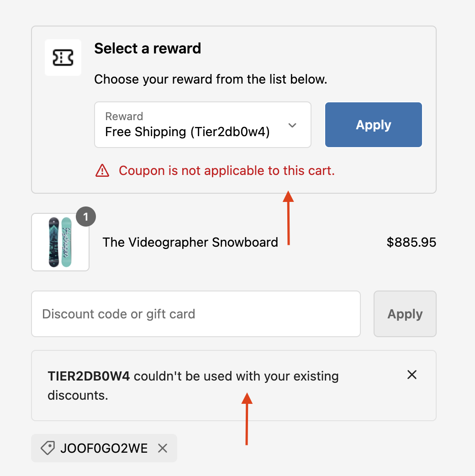475x476 pixels.
Task: Click the coupon not applicable error text
Action: click(227, 170)
